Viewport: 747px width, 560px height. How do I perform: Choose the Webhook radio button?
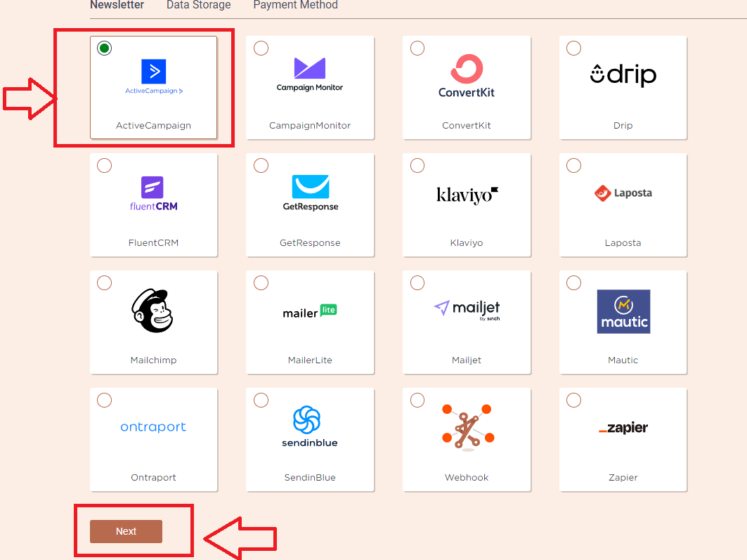tap(417, 400)
